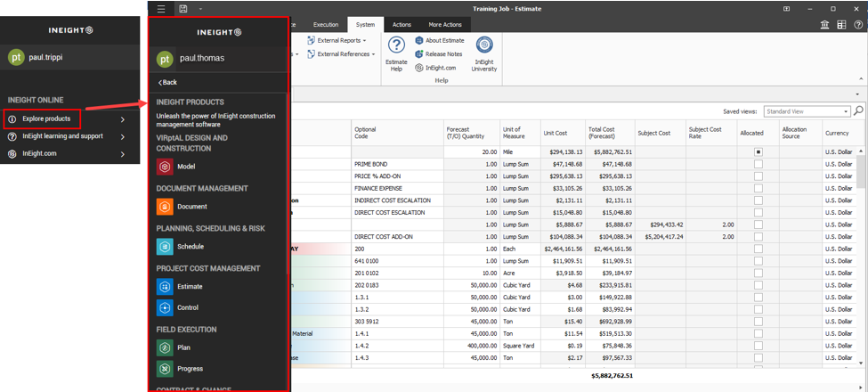Expand InEight.com chevron in left menu
868x392 pixels.
point(122,154)
